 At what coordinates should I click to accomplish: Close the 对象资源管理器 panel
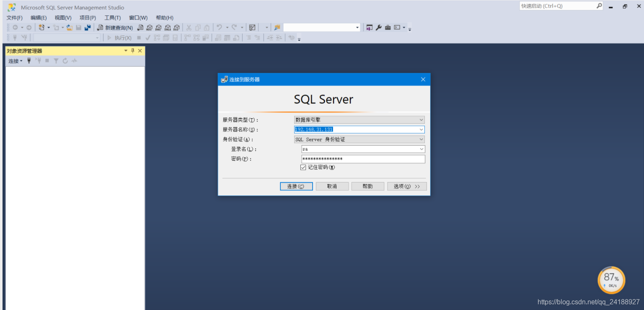(140, 51)
